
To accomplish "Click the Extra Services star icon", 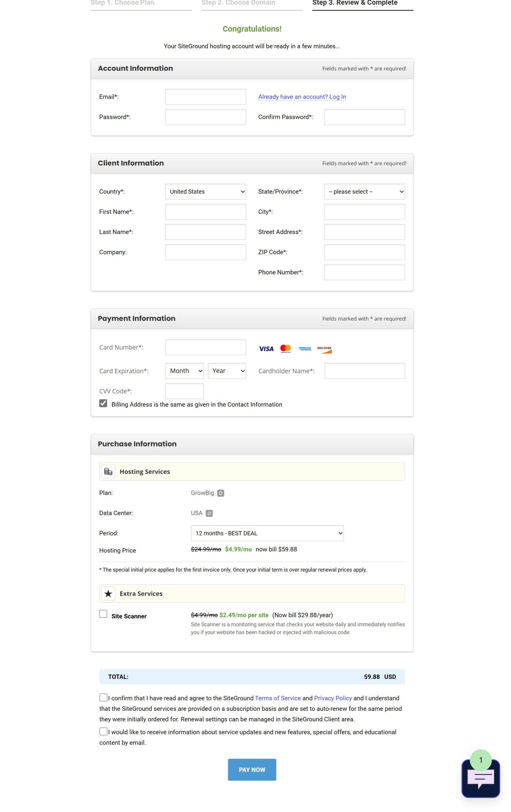I will tap(108, 593).
